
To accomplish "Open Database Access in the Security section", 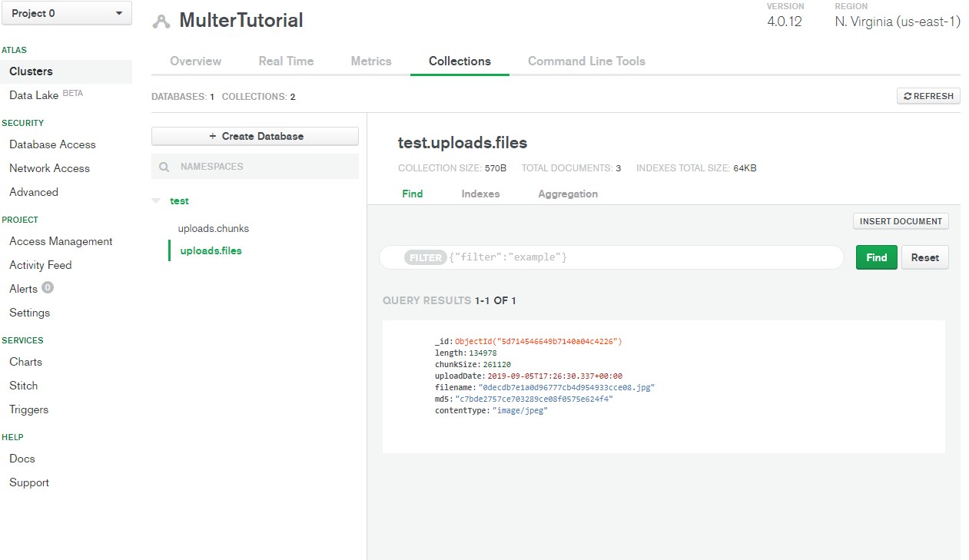I will point(52,144).
